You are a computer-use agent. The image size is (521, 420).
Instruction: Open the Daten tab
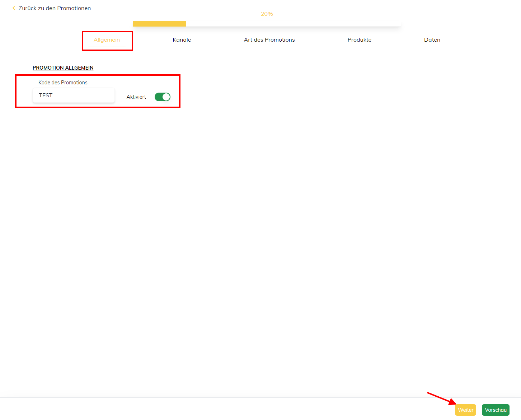click(x=432, y=40)
